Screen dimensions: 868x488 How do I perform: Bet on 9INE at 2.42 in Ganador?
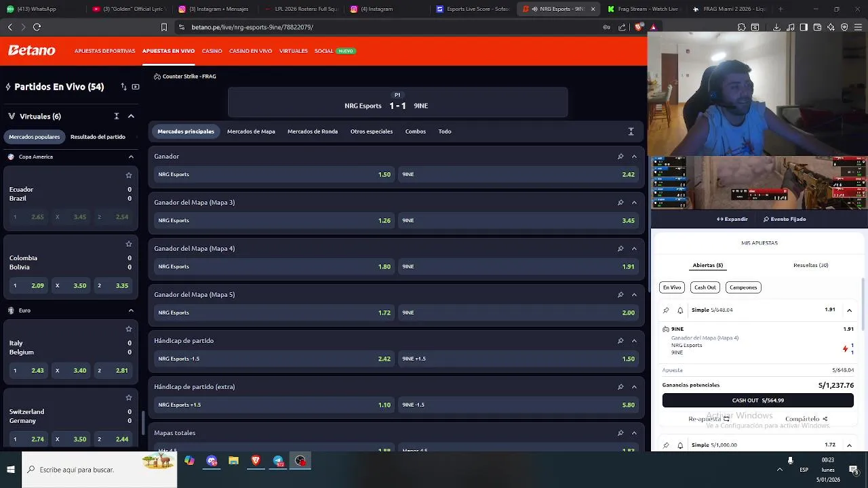coord(519,175)
